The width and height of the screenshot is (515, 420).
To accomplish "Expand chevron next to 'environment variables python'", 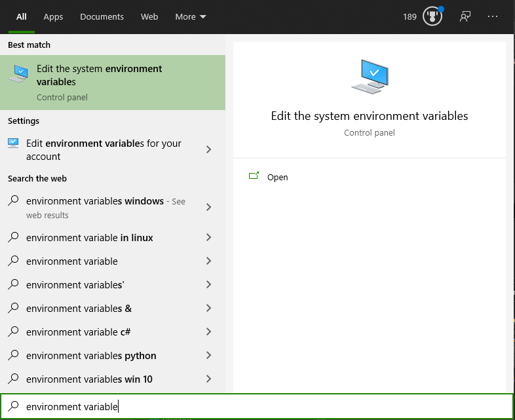I will coord(209,356).
